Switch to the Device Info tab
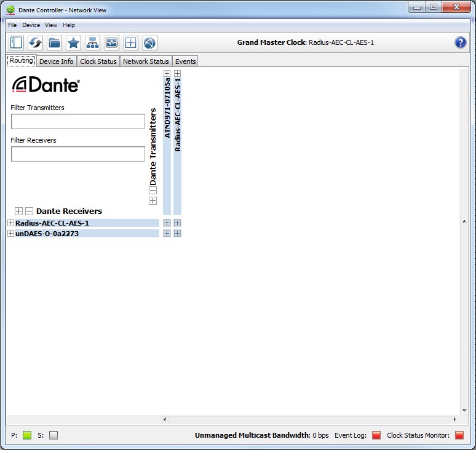The height and width of the screenshot is (450, 476). click(57, 61)
